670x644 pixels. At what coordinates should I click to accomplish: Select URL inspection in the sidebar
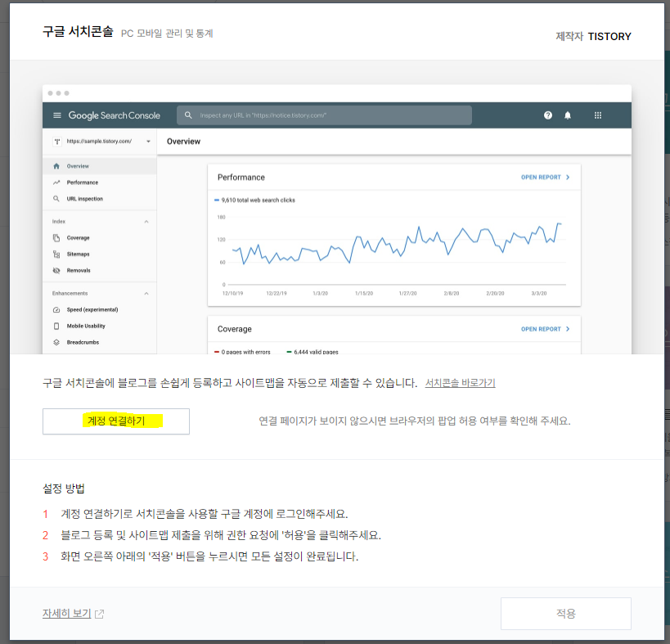coord(100,199)
